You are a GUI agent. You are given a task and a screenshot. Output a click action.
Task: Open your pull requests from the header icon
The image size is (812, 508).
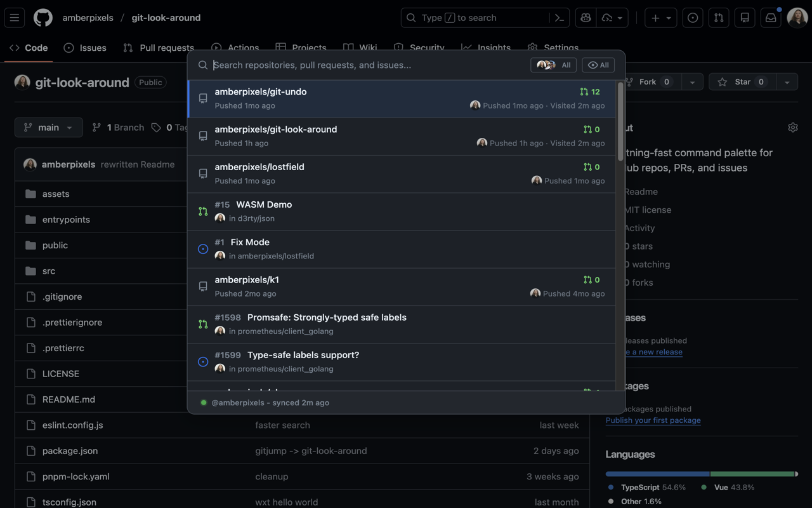718,18
